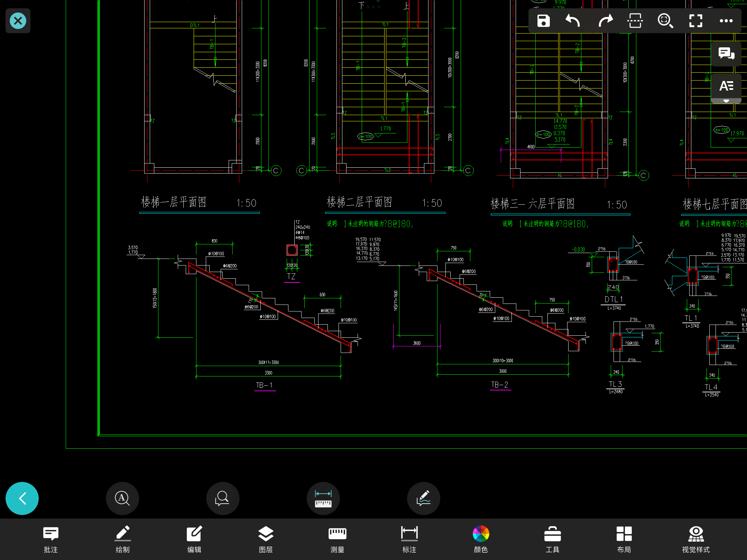The image size is (747, 560).
Task: Tap the 视觉样式 visual style button
Action: pyautogui.click(x=695, y=539)
